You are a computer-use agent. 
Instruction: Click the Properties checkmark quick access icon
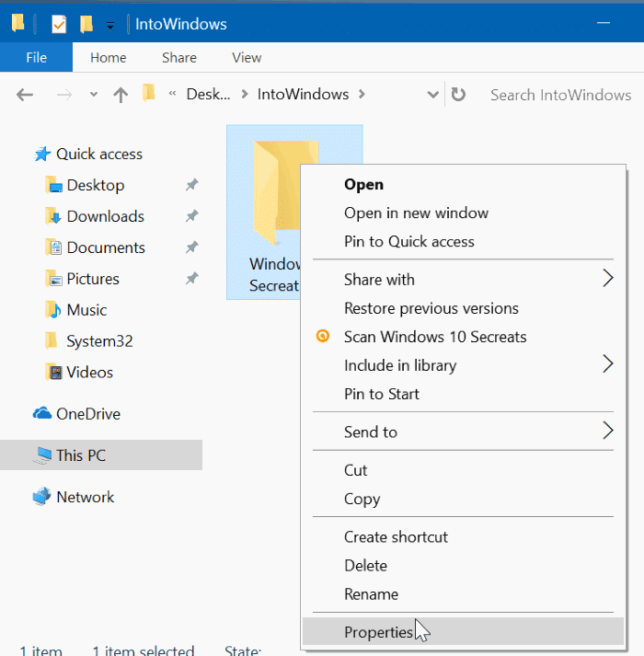coord(59,24)
